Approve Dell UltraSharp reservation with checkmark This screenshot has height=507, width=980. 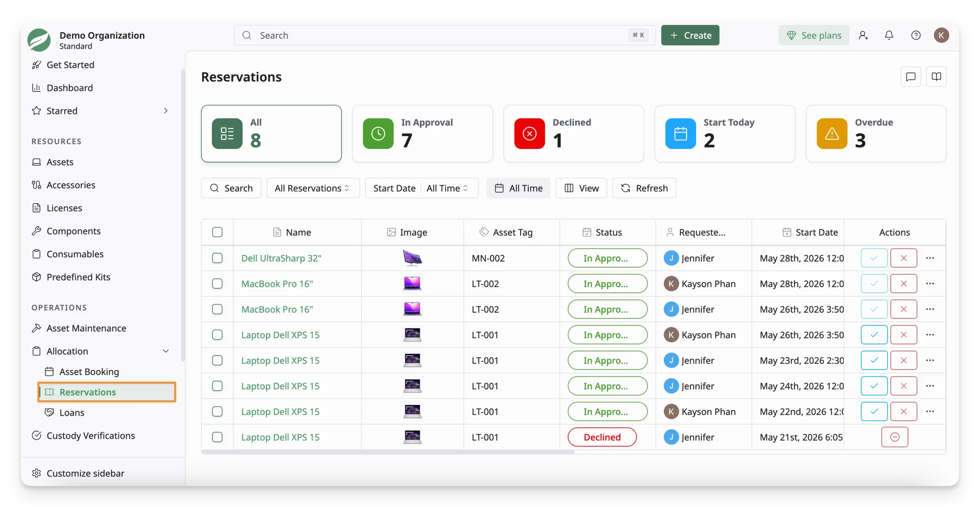tap(874, 258)
